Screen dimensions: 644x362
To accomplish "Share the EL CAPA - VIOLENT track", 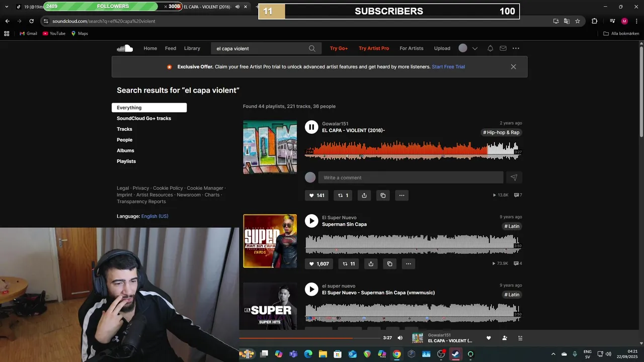I will click(x=364, y=195).
